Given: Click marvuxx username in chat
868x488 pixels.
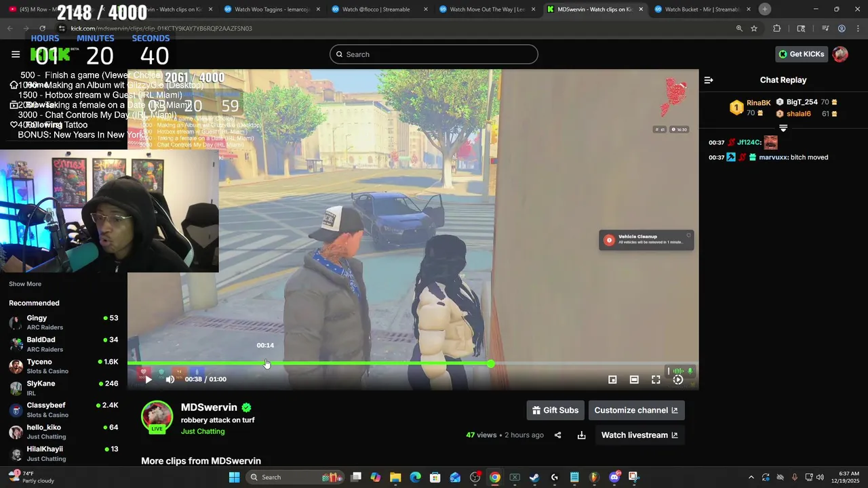Looking at the screenshot, I should tap(774, 157).
